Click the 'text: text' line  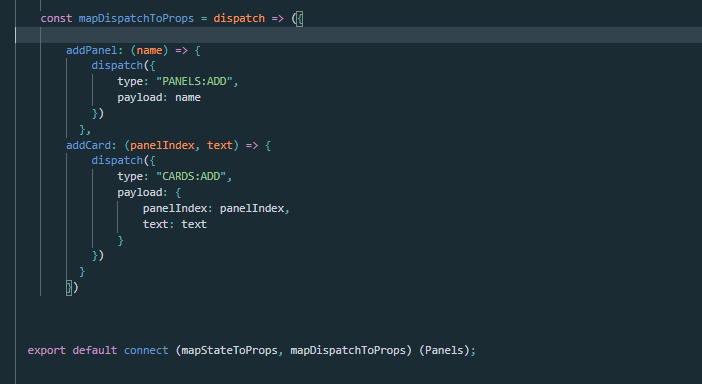point(175,224)
